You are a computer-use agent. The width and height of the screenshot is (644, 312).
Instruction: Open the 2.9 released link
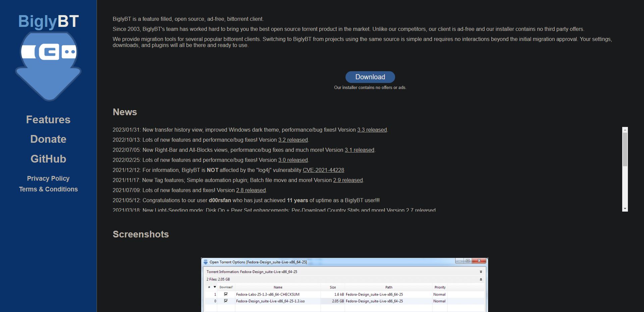[348, 180]
